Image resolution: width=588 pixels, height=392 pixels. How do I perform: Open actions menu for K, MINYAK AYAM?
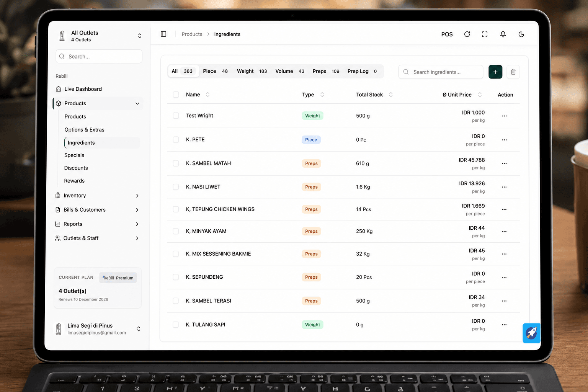(x=504, y=231)
